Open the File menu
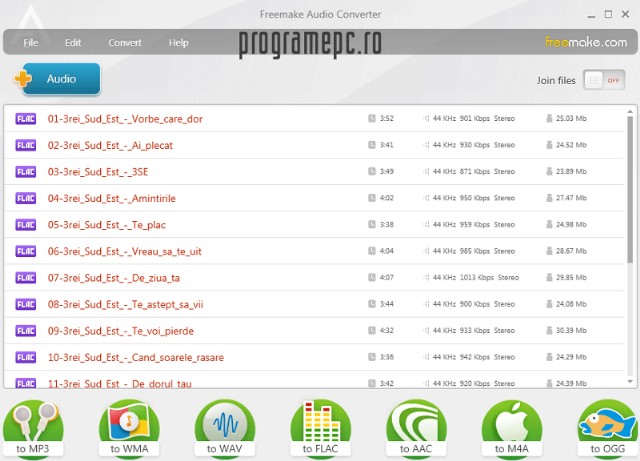 tap(31, 42)
